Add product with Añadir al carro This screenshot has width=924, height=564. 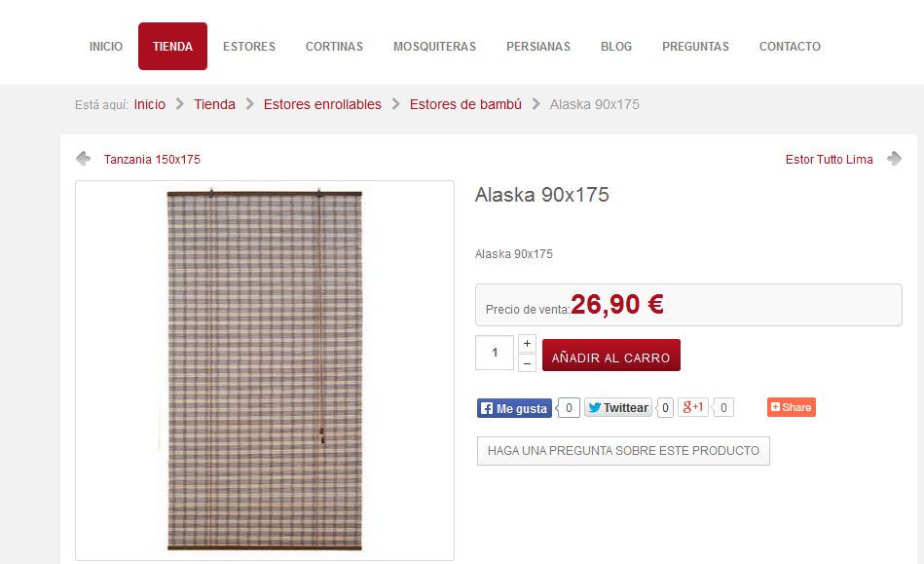tap(611, 355)
